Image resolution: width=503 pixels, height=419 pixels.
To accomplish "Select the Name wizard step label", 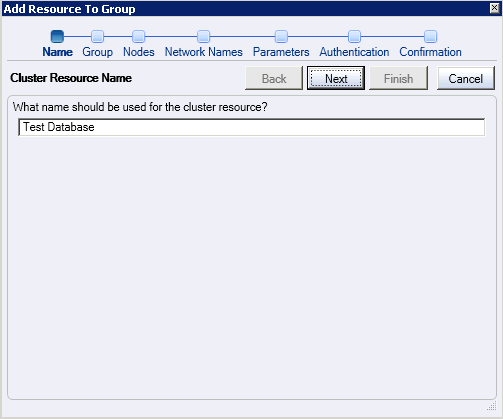I will tap(57, 52).
